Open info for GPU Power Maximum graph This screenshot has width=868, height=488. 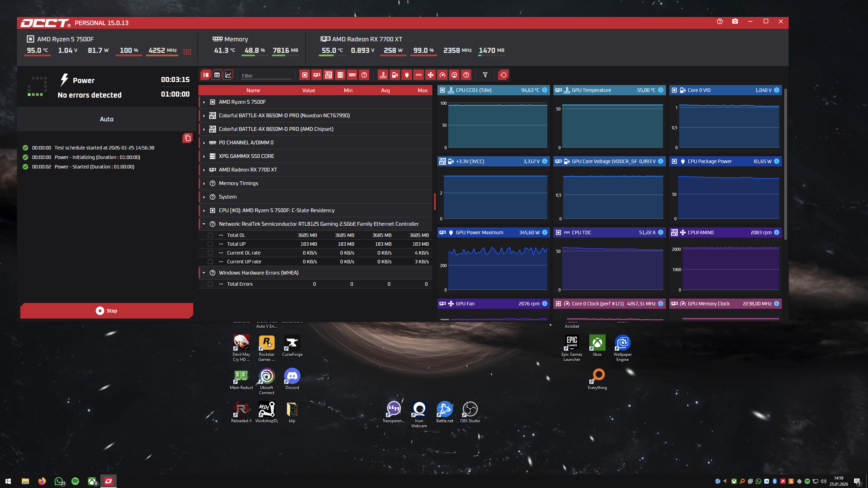pos(545,232)
